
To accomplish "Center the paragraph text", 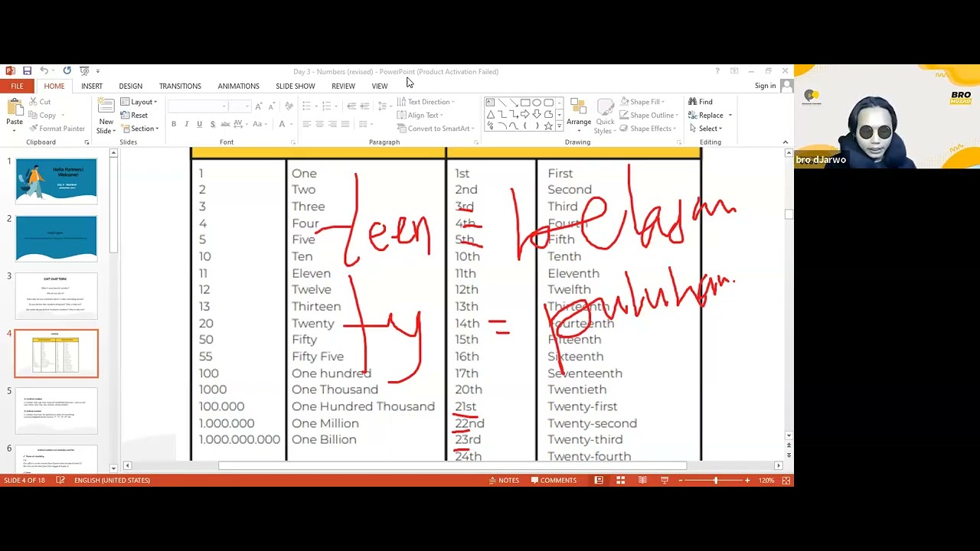I will click(x=319, y=124).
